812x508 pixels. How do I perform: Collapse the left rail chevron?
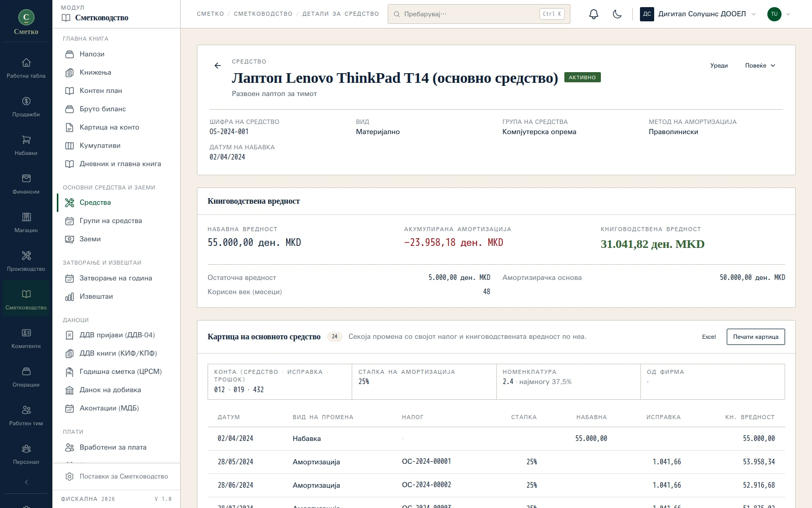(x=26, y=482)
